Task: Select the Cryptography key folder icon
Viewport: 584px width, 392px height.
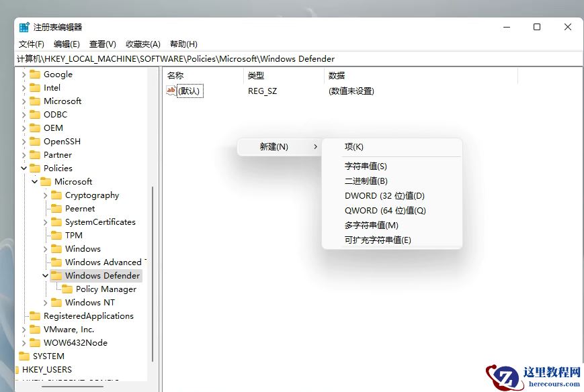Action: coord(57,195)
